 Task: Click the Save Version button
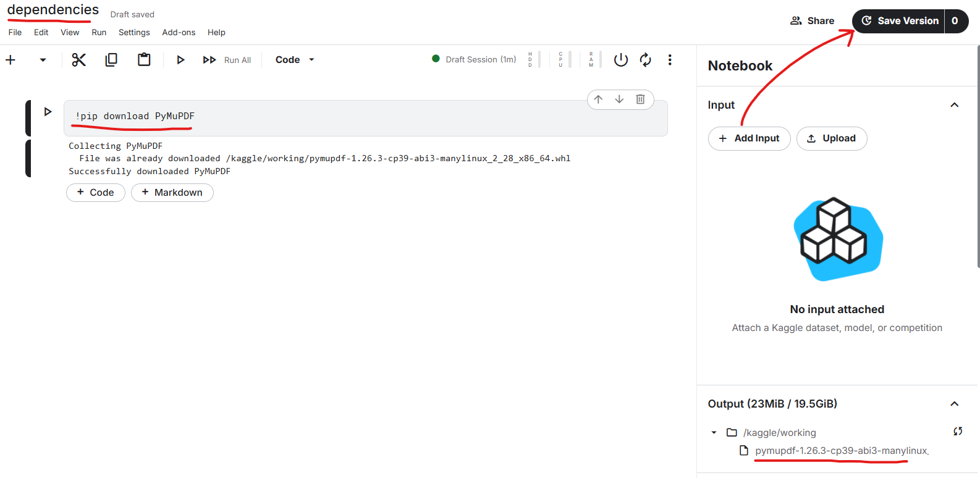pyautogui.click(x=898, y=21)
